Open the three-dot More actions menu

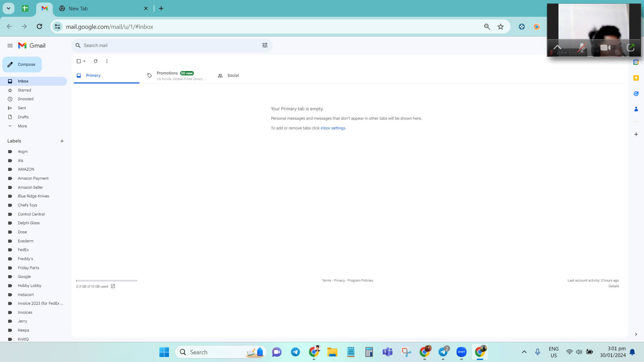point(107,61)
